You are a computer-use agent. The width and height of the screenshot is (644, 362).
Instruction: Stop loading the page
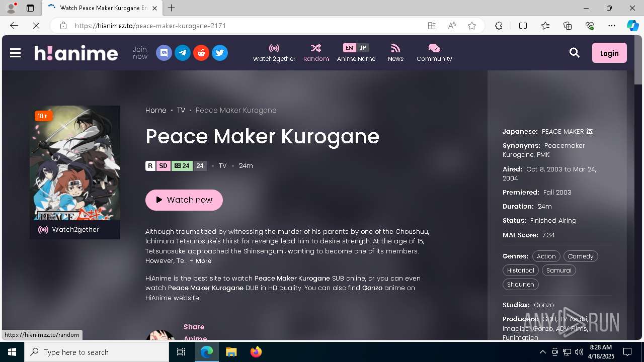pyautogui.click(x=36, y=26)
